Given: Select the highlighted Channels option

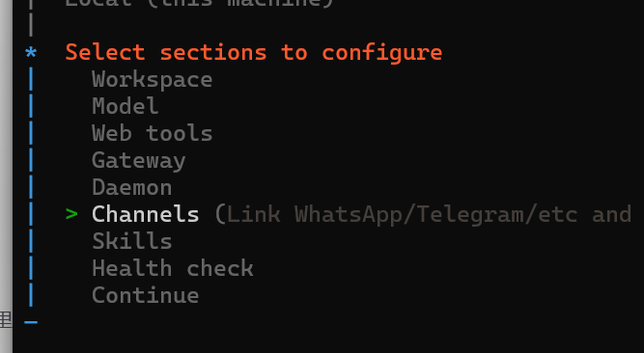Looking at the screenshot, I should [146, 214].
